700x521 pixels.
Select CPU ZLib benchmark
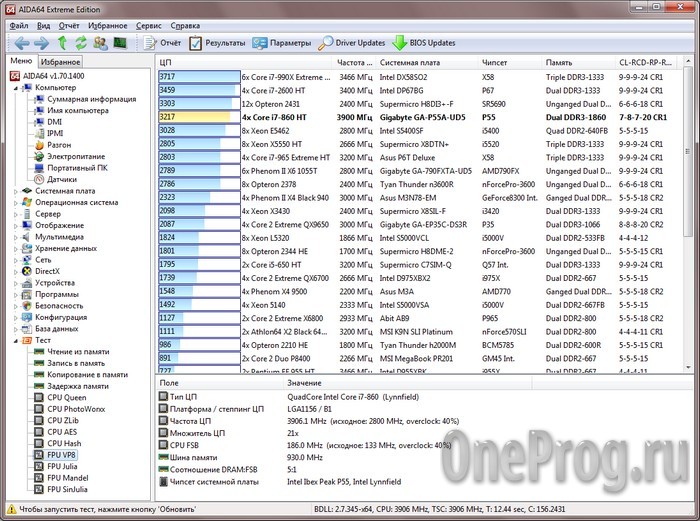point(63,420)
